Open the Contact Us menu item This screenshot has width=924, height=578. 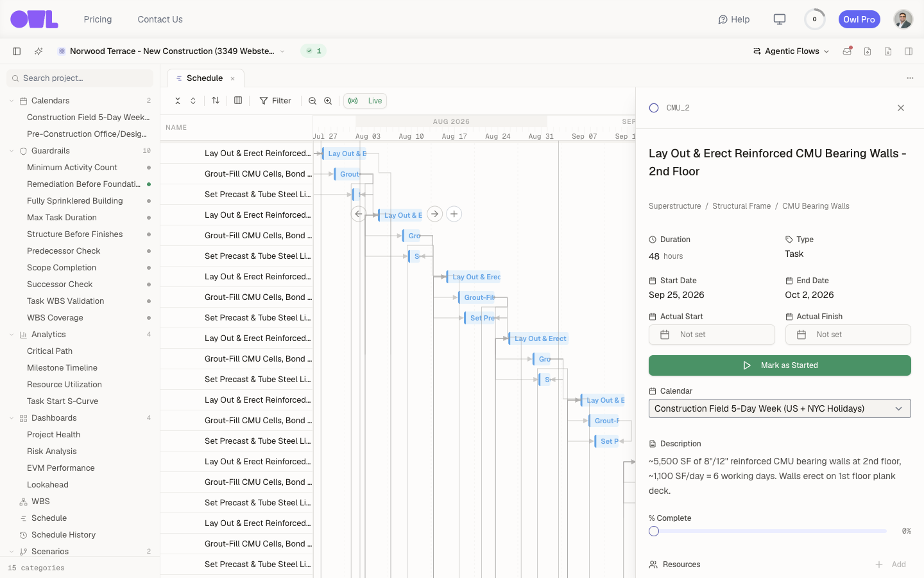pos(160,19)
